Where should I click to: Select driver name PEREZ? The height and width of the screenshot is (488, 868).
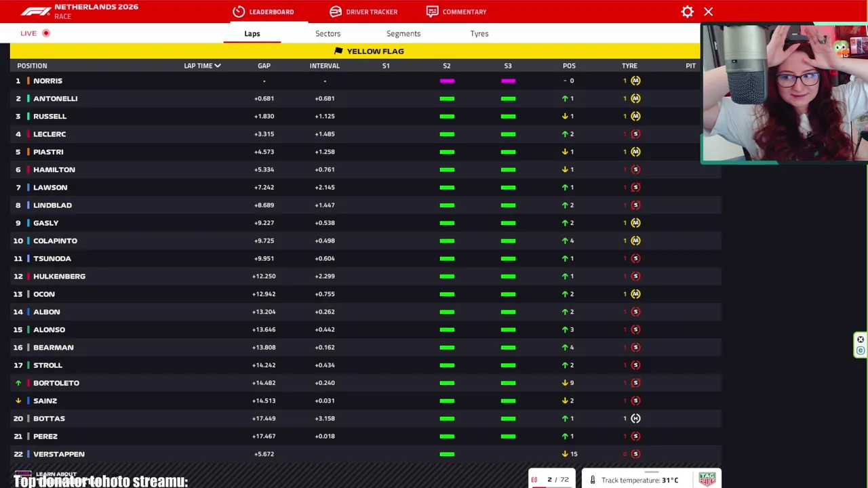coord(45,436)
